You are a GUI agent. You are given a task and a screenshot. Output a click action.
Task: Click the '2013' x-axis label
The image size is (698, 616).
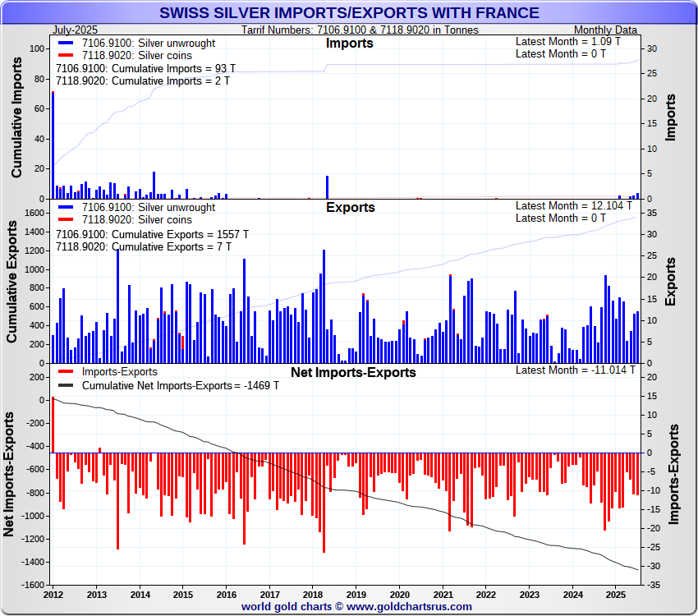click(x=97, y=595)
